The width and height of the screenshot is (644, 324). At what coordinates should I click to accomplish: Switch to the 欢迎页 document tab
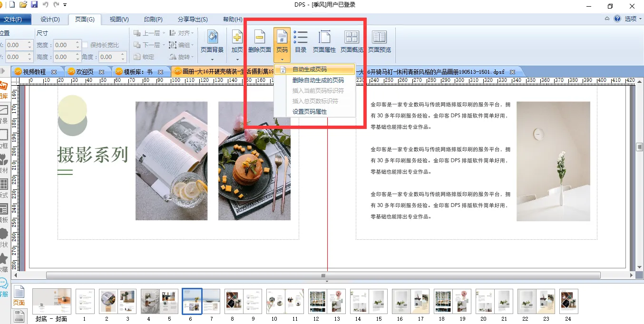pos(85,72)
